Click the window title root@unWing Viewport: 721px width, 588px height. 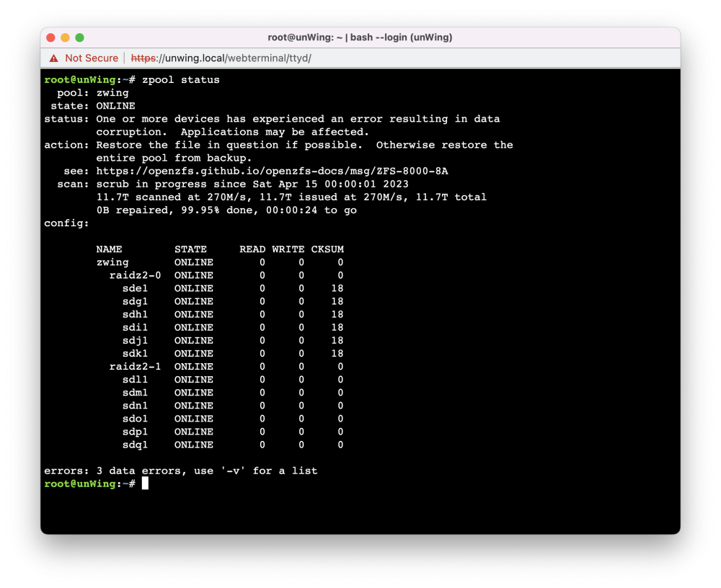click(360, 37)
